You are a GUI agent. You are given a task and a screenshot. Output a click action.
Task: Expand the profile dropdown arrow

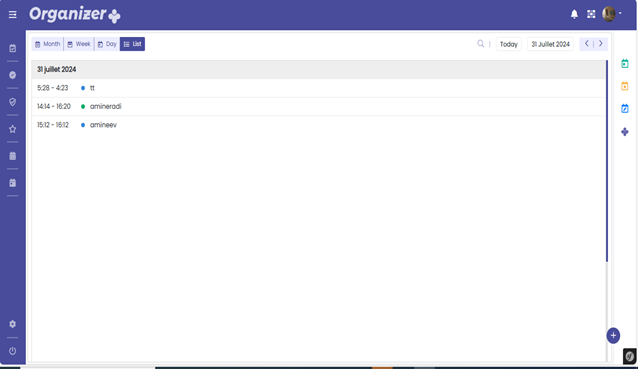620,13
